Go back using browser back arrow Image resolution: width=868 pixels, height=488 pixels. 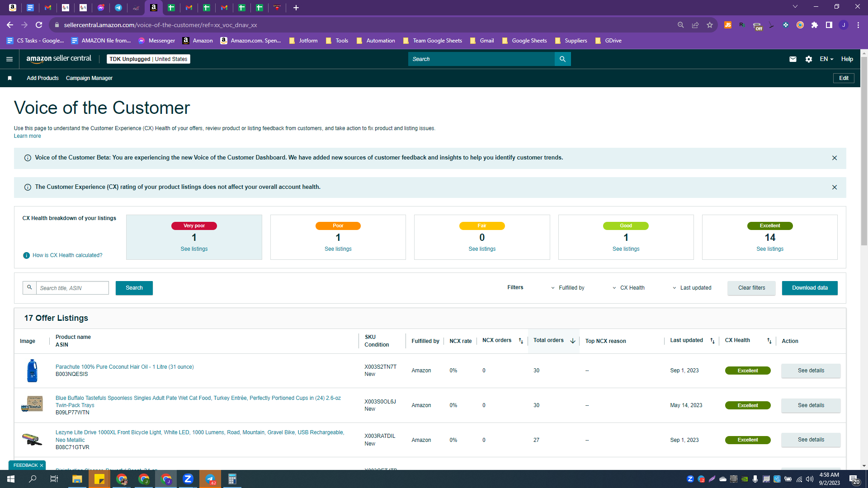pyautogui.click(x=10, y=25)
